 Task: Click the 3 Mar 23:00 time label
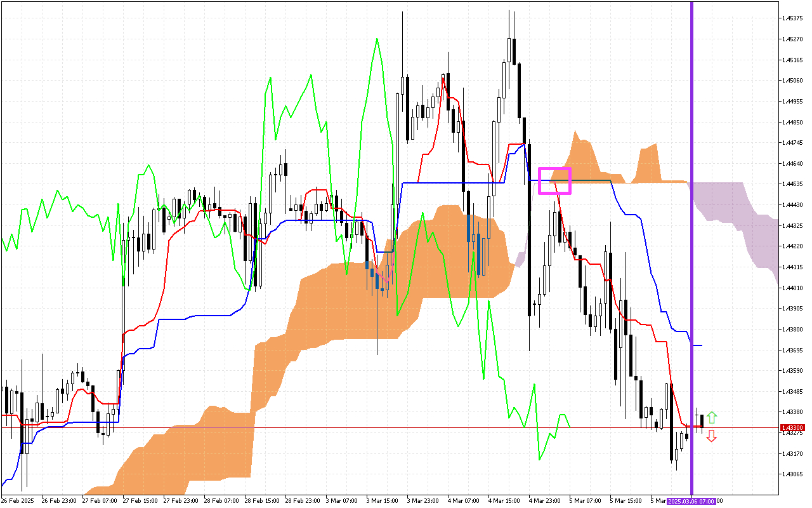click(x=423, y=501)
